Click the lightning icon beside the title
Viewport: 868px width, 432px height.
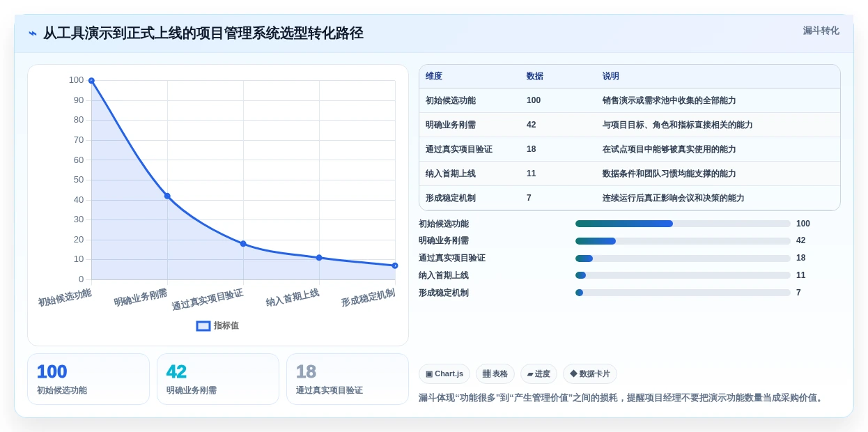point(33,33)
